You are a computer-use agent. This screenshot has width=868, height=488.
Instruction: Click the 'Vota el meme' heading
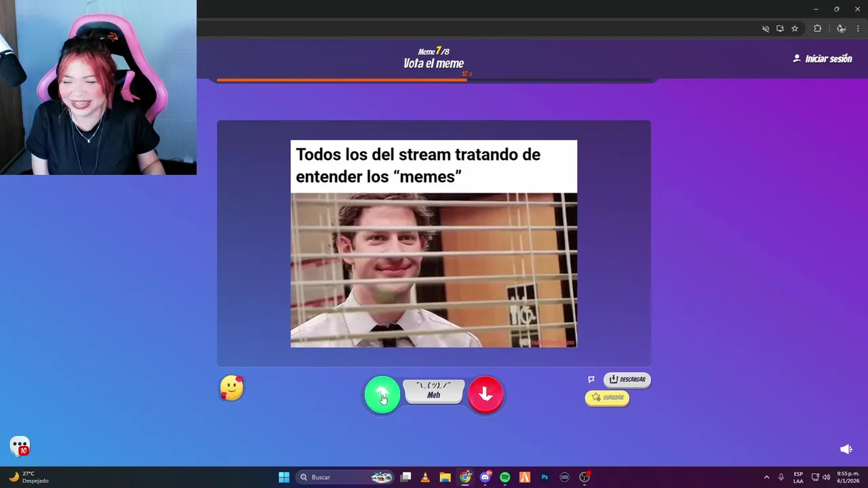coord(434,64)
